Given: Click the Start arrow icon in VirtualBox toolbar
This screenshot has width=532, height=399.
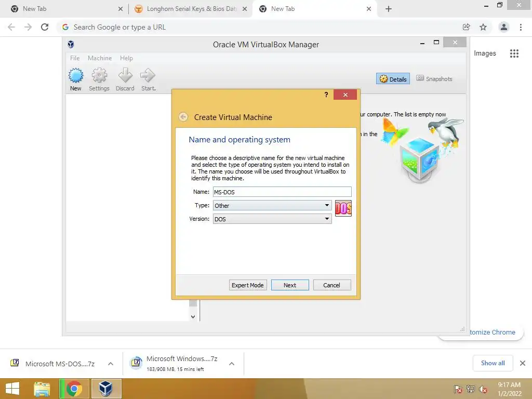Looking at the screenshot, I should click(148, 75).
